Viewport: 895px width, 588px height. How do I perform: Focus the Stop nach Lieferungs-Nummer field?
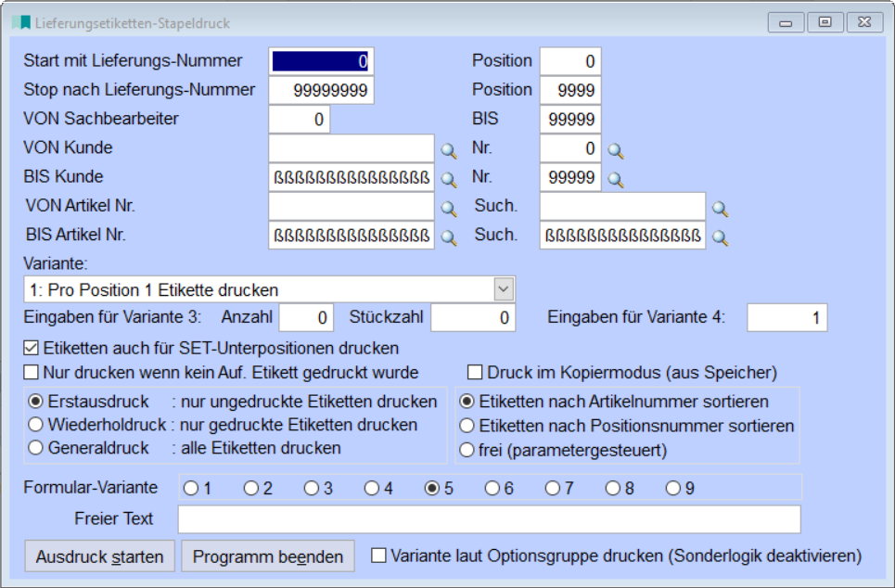(x=321, y=90)
